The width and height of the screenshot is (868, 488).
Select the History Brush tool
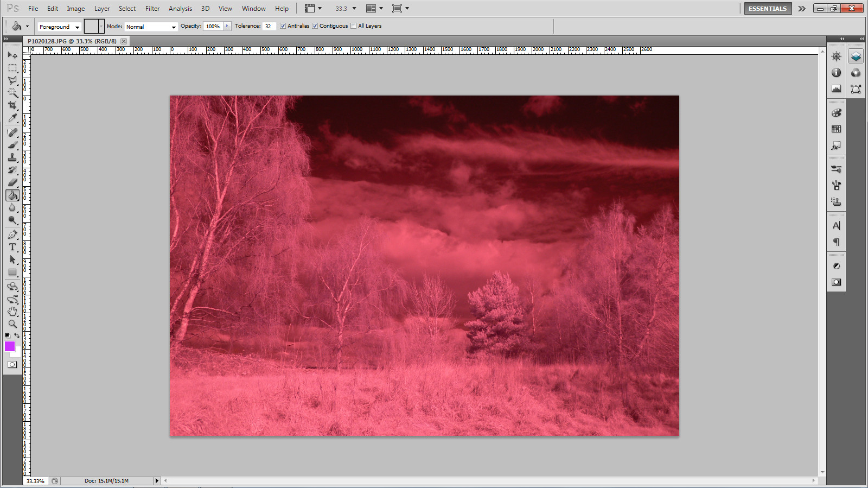(x=12, y=170)
